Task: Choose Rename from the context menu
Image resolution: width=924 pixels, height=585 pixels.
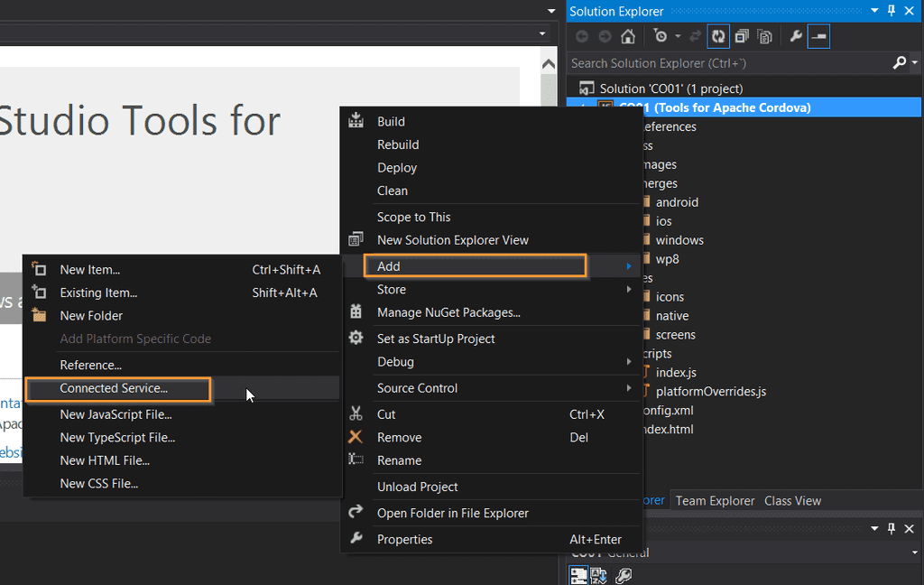Action: (490, 460)
